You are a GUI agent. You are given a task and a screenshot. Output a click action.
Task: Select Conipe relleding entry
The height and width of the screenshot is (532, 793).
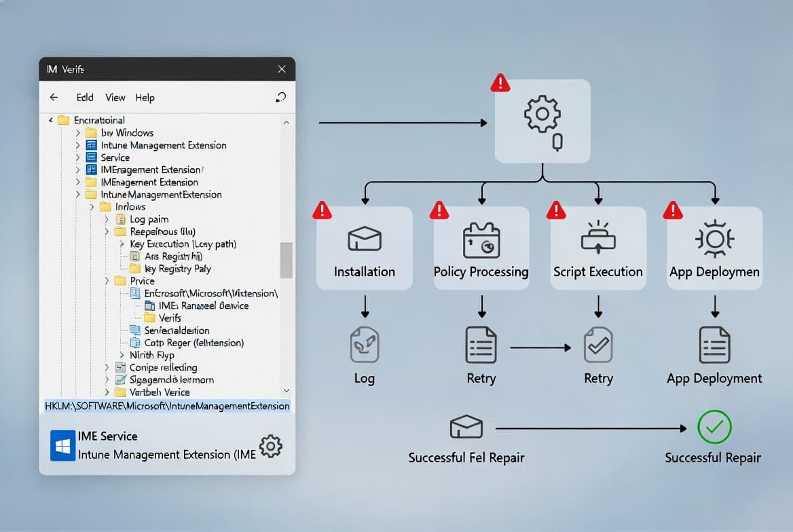[155, 368]
